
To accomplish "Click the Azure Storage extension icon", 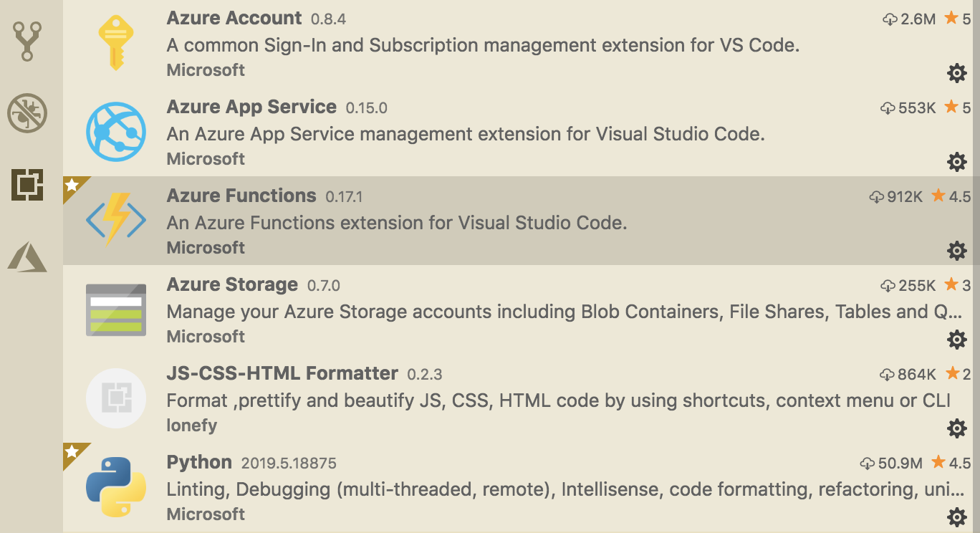I will point(116,309).
